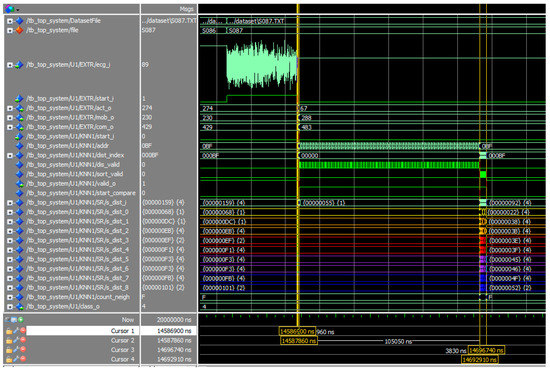The height and width of the screenshot is (370, 550).
Task: Toggle the lock for Cursor 3
Action: pyautogui.click(x=9, y=350)
